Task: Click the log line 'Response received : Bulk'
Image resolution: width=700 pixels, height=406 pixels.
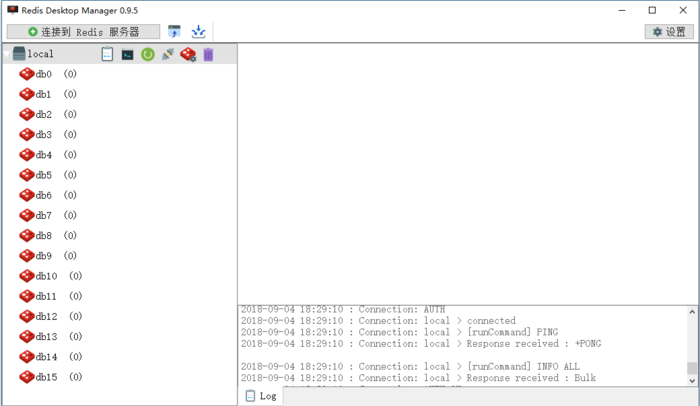Action: pyautogui.click(x=418, y=378)
